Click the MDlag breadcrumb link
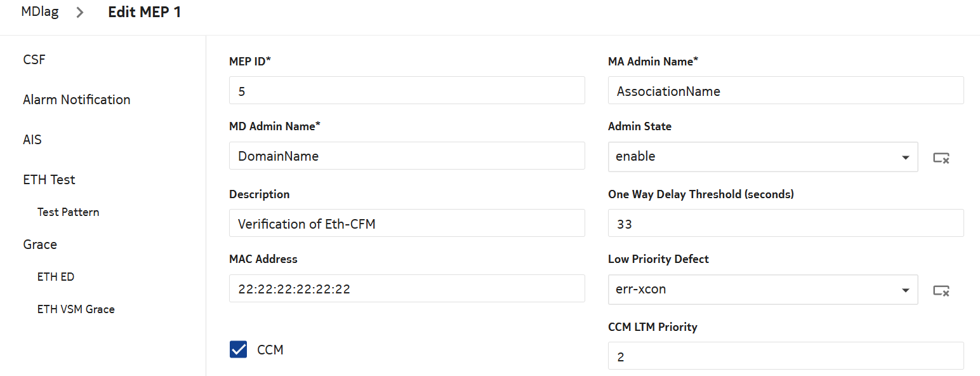Image resolution: width=980 pixels, height=376 pixels. tap(40, 12)
